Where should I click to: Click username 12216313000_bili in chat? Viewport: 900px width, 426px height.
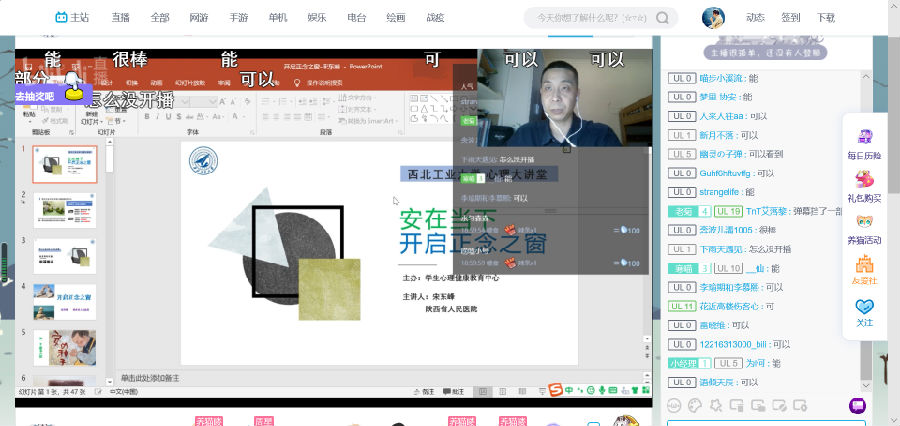[733, 344]
